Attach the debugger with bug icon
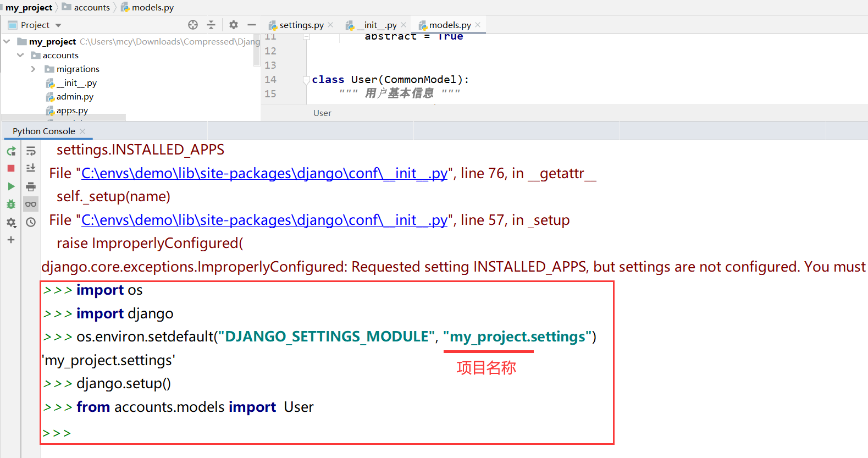Image resolution: width=868 pixels, height=458 pixels. coord(11,204)
